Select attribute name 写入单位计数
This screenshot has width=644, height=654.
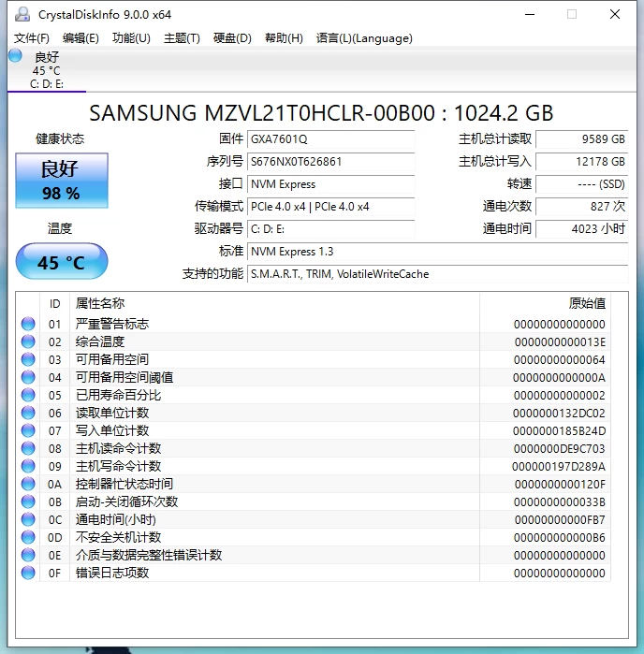[112, 431]
